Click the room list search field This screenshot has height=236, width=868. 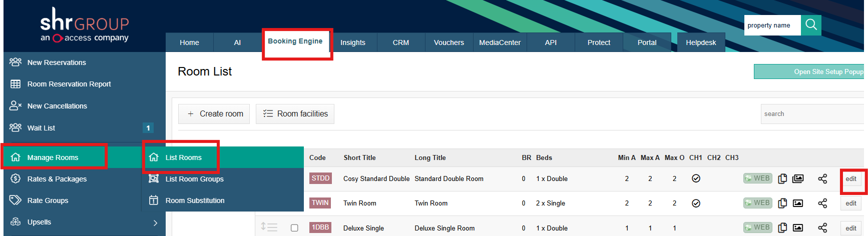(x=812, y=114)
